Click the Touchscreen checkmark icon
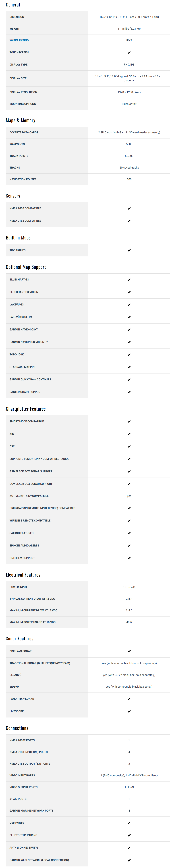 tap(129, 53)
